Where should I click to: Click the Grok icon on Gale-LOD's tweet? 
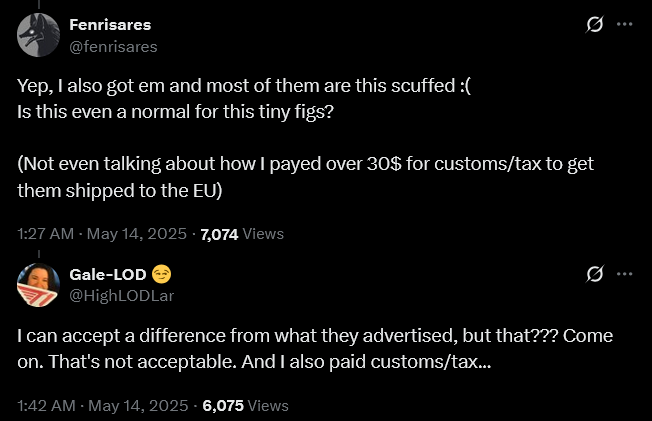click(x=594, y=273)
